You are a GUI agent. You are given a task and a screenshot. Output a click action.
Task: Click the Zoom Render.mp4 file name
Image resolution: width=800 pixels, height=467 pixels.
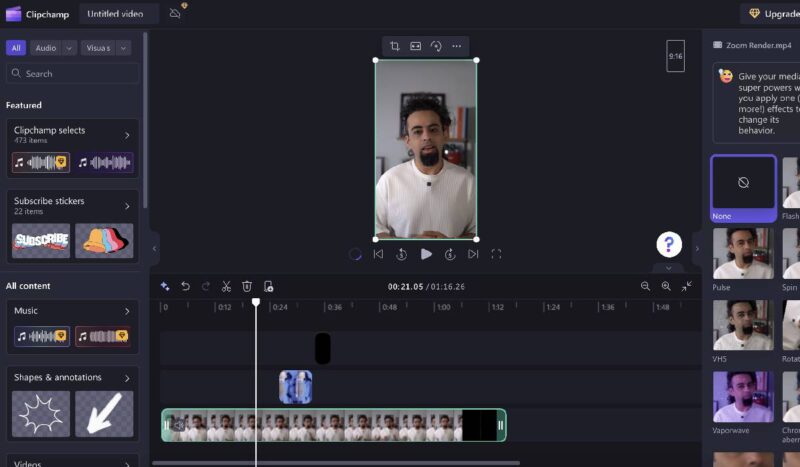click(x=759, y=45)
